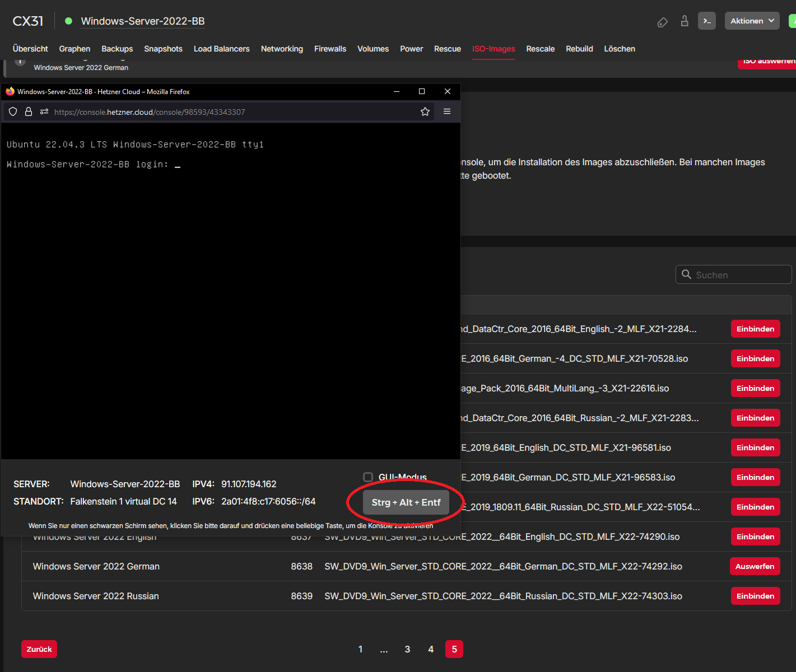Click the search magnifier icon
Image resolution: width=796 pixels, height=672 pixels.
pos(686,274)
